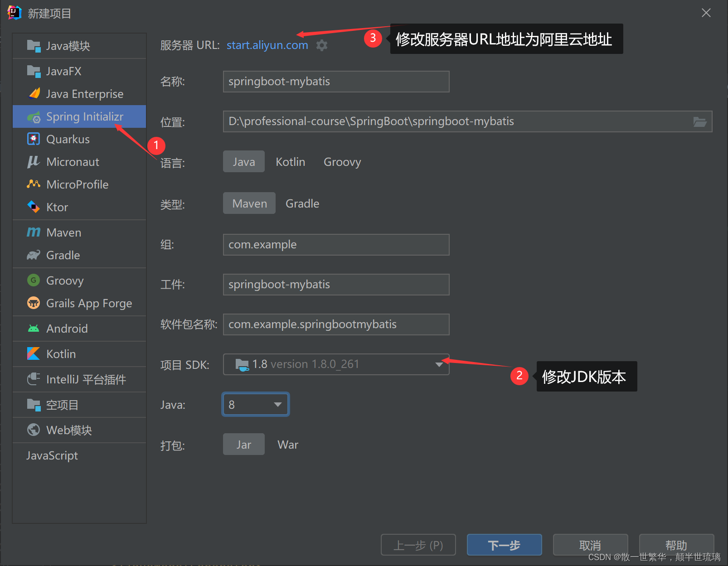
Task: Select Android in the sidebar list
Action: point(79,329)
